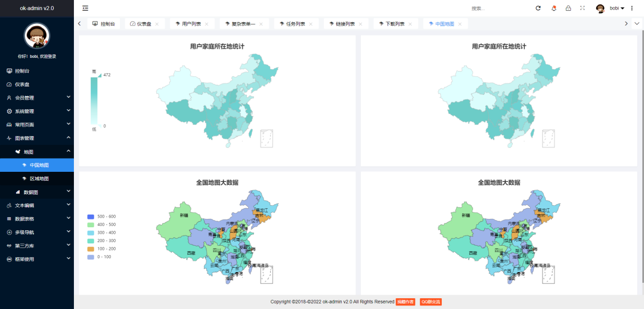
Task: Close the 复杂表单一 tab
Action: click(261, 24)
